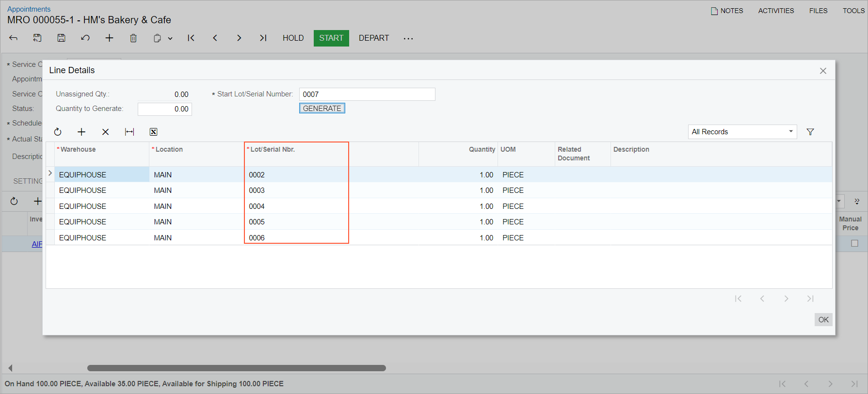
Task: Click the horizontal scrollbar thumb
Action: point(236,368)
